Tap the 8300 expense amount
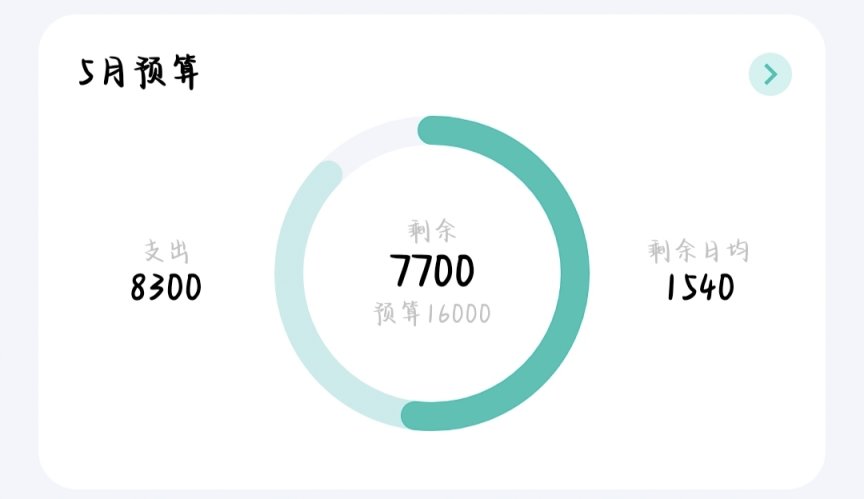Screen dimensions: 864x499 click(x=166, y=288)
